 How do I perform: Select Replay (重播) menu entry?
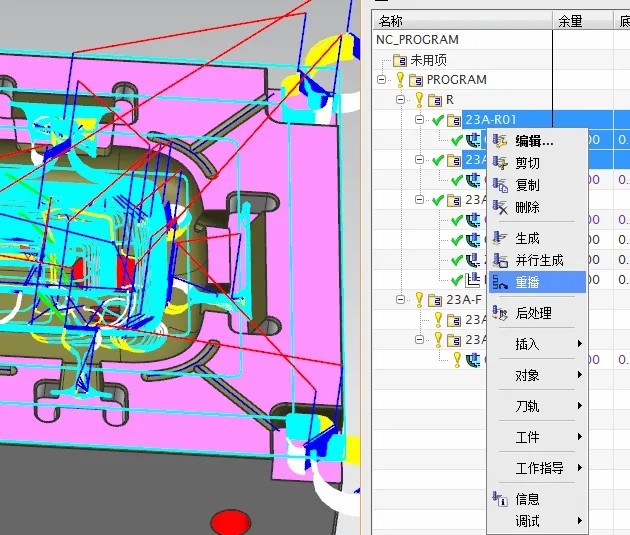(x=537, y=282)
